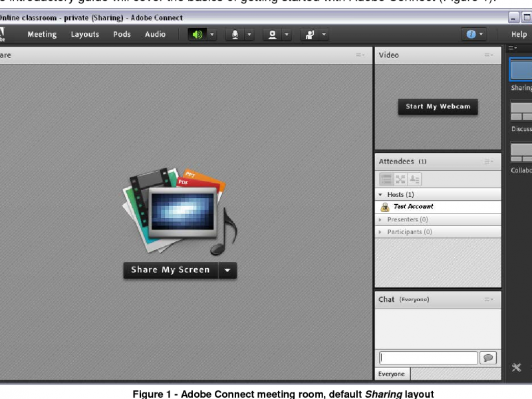532x399 pixels.
Task: Select the Collaboration layout thumbnail
Action: pyautogui.click(x=521, y=153)
